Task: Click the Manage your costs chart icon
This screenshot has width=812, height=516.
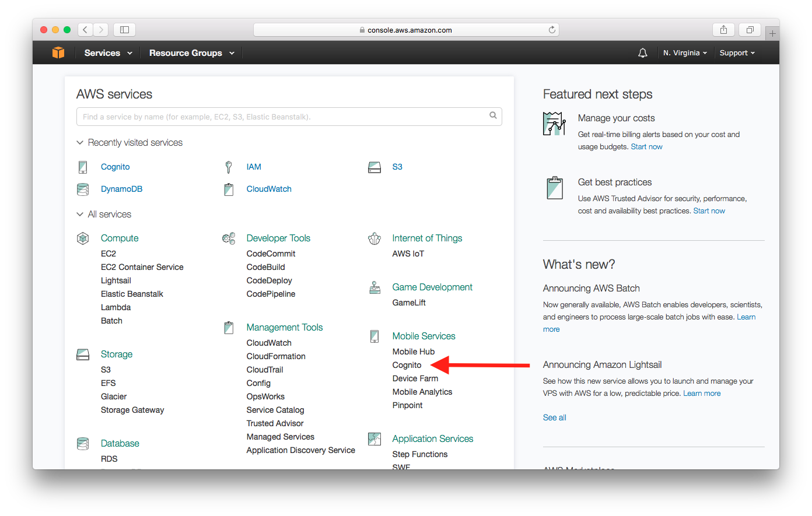Action: coord(554,124)
